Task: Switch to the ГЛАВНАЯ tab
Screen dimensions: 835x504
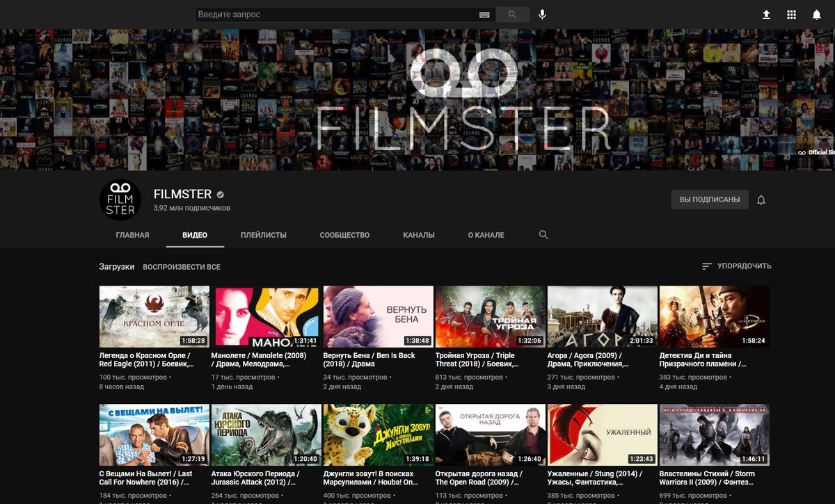Action: click(132, 235)
